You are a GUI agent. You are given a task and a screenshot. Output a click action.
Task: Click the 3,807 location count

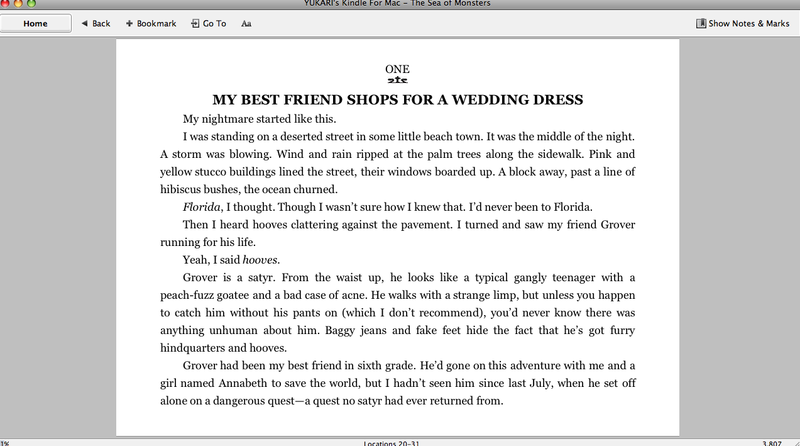772,443
